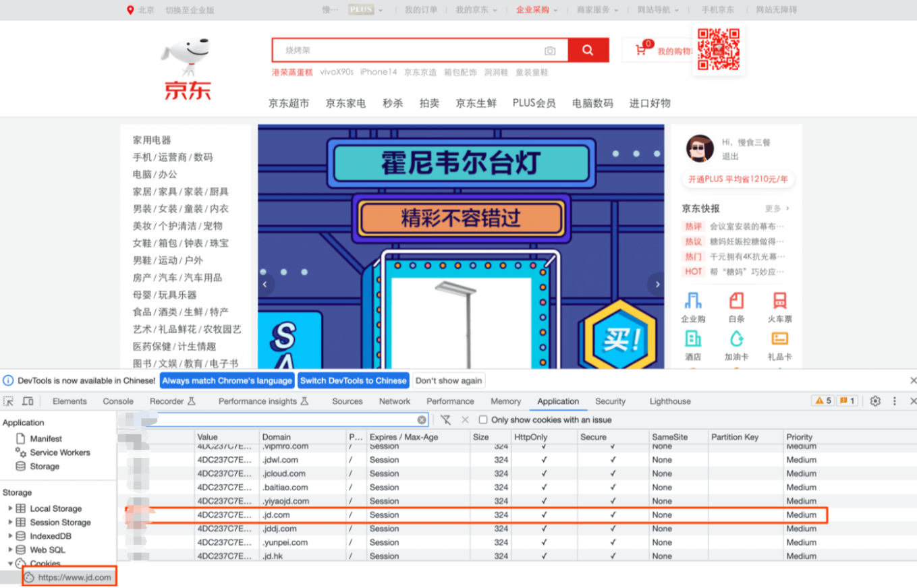This screenshot has width=917, height=588.
Task: Click the issues count badge showing 1
Action: [x=847, y=401]
